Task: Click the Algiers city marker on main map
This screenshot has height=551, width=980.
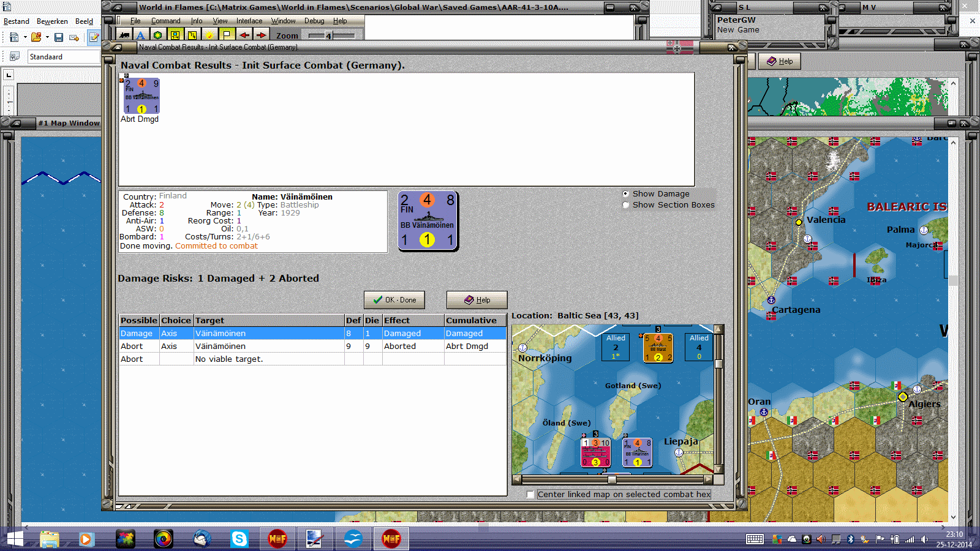Action: (903, 397)
